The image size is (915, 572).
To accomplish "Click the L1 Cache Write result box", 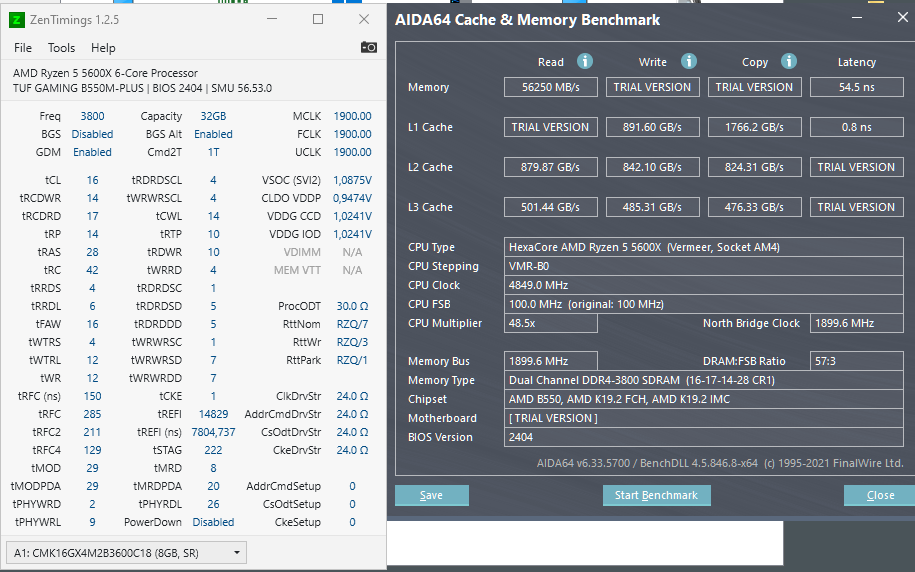I will point(652,127).
